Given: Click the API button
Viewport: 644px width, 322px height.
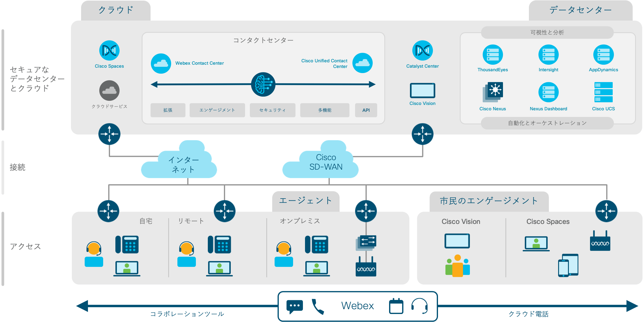Looking at the screenshot, I should pyautogui.click(x=366, y=110).
